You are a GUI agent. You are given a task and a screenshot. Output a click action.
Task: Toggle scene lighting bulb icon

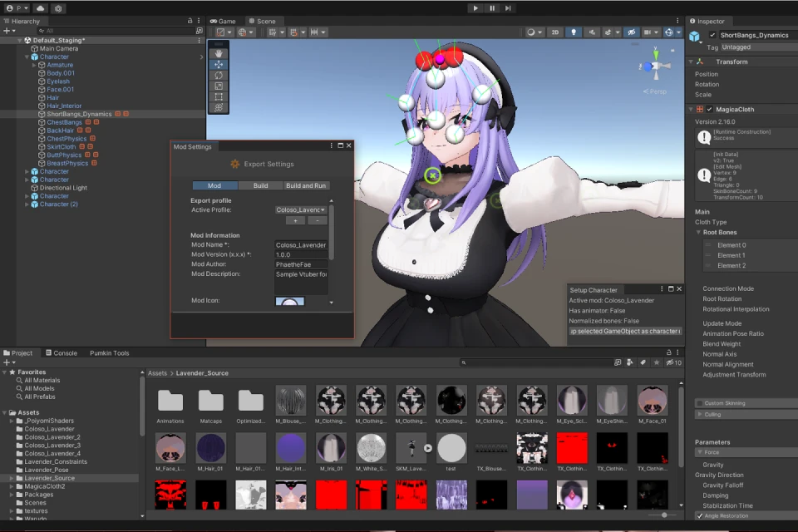tap(574, 32)
